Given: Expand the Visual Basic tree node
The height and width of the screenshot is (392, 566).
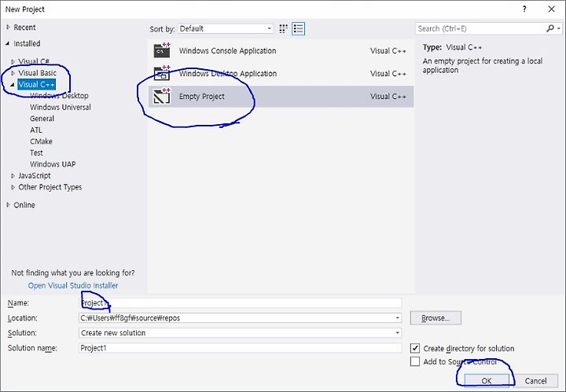Looking at the screenshot, I should point(13,73).
